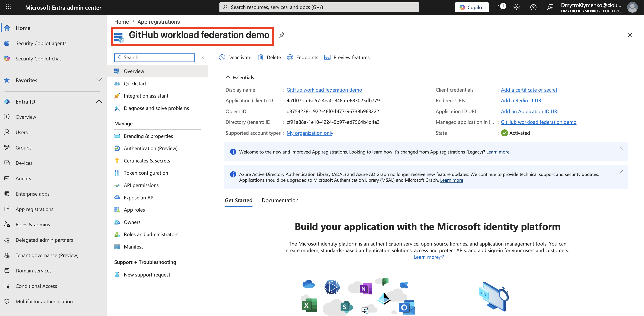Collapse the Essentials section
Viewport: 644px width, 316px height.
click(x=240, y=77)
